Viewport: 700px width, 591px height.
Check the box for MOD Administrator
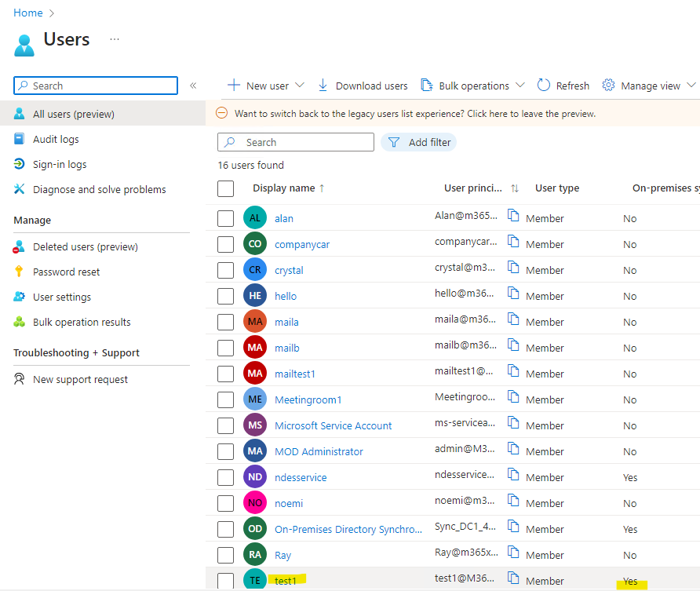[x=225, y=452]
